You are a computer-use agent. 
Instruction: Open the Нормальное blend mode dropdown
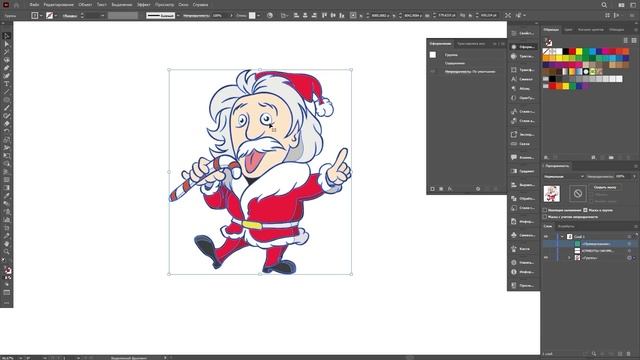coord(564,176)
